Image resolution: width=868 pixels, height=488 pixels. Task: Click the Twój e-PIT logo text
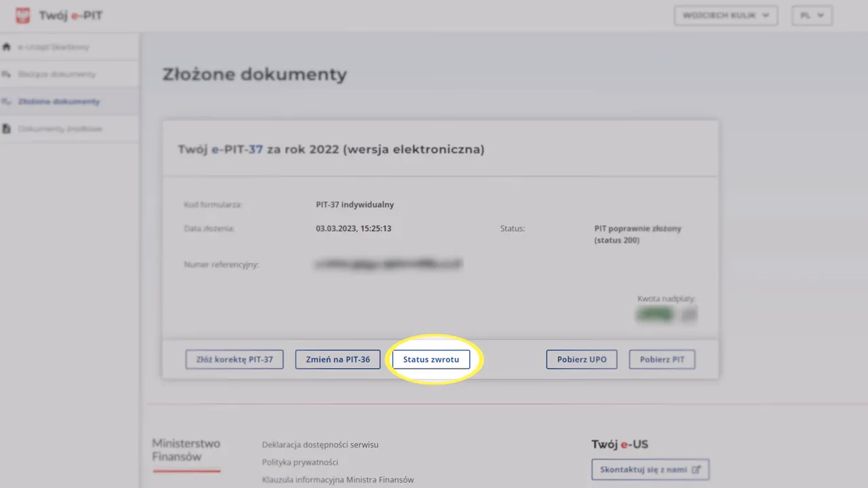71,16
